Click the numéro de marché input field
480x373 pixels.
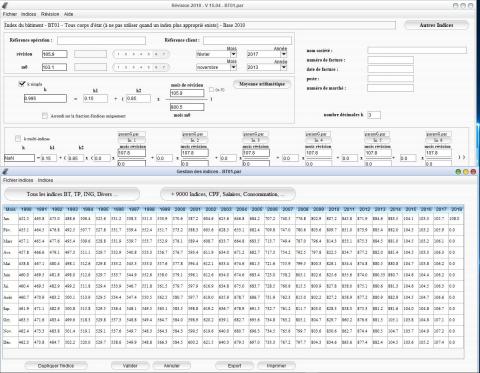coord(390,88)
